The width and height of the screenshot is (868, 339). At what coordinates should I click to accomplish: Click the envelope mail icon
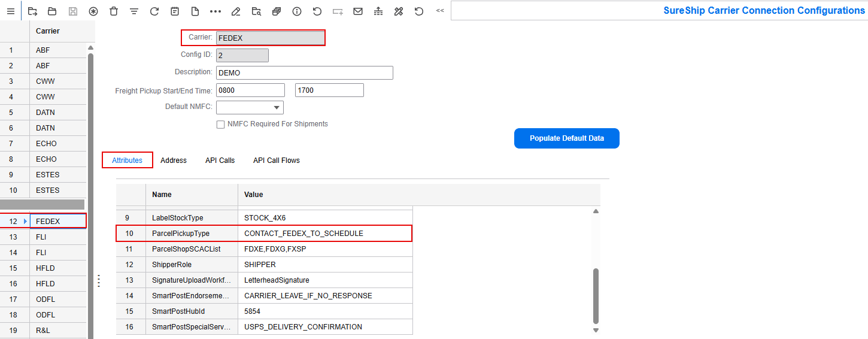(x=358, y=11)
